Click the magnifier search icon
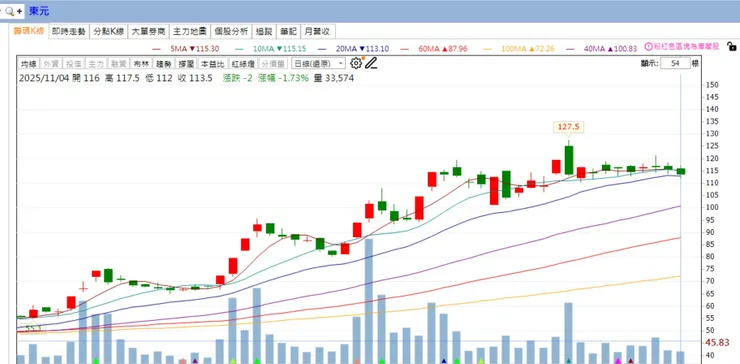Viewport: 740px width, 364px height. (x=9, y=11)
